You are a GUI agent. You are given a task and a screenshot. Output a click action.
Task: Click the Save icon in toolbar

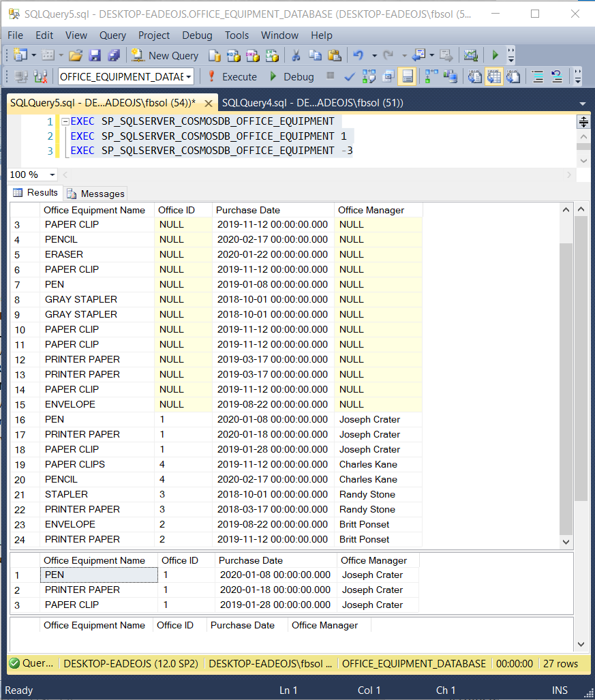tap(95, 56)
